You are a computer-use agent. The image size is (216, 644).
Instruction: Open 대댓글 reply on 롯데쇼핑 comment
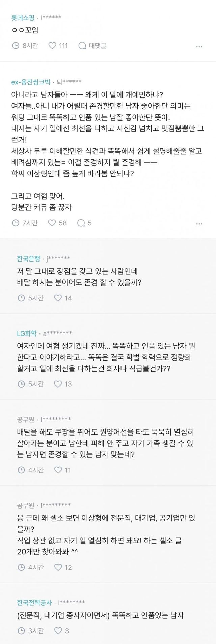click(82, 45)
